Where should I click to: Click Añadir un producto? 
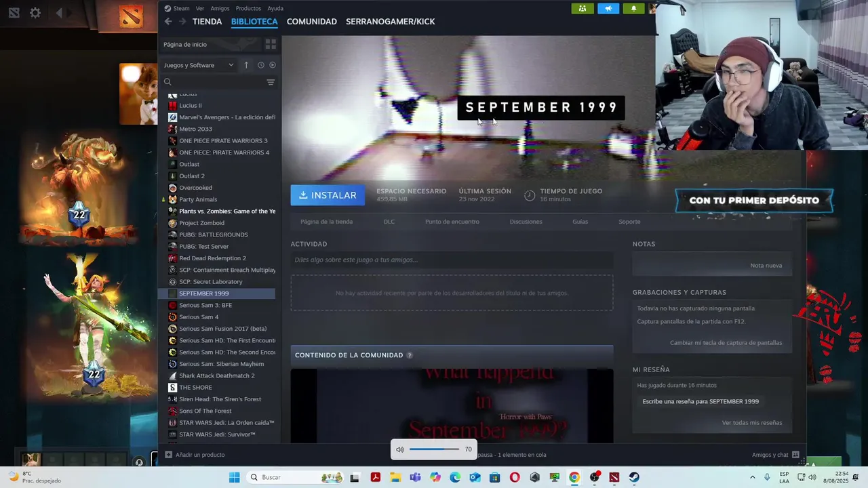[195, 455]
